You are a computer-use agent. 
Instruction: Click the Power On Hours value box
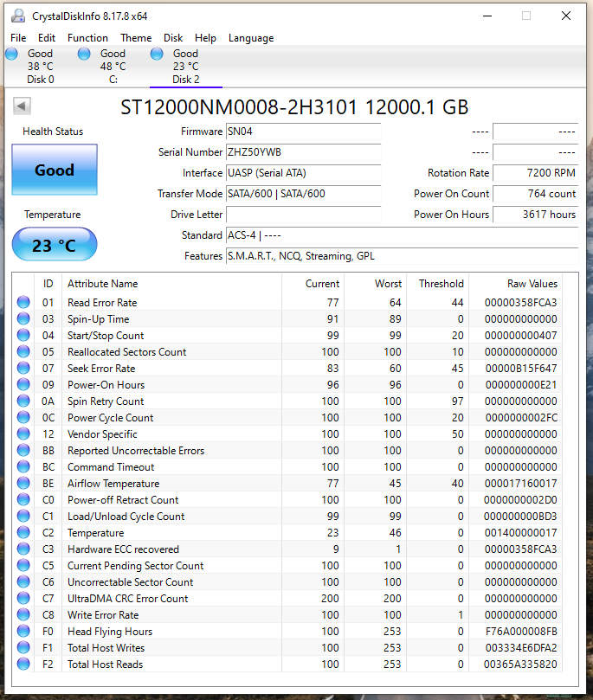click(x=535, y=215)
